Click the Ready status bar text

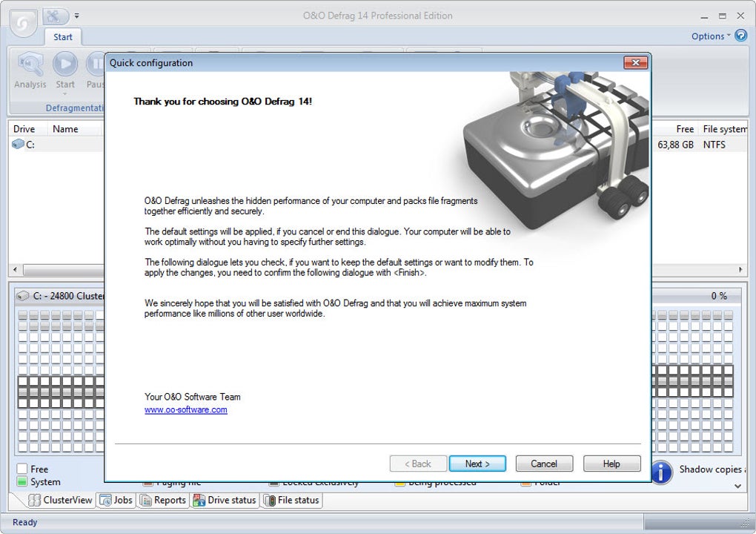pos(24,522)
